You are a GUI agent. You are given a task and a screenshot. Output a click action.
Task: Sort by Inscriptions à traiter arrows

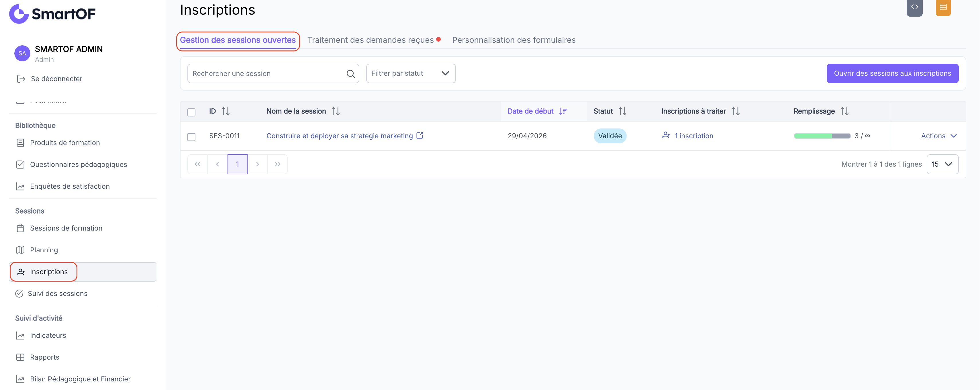736,111
